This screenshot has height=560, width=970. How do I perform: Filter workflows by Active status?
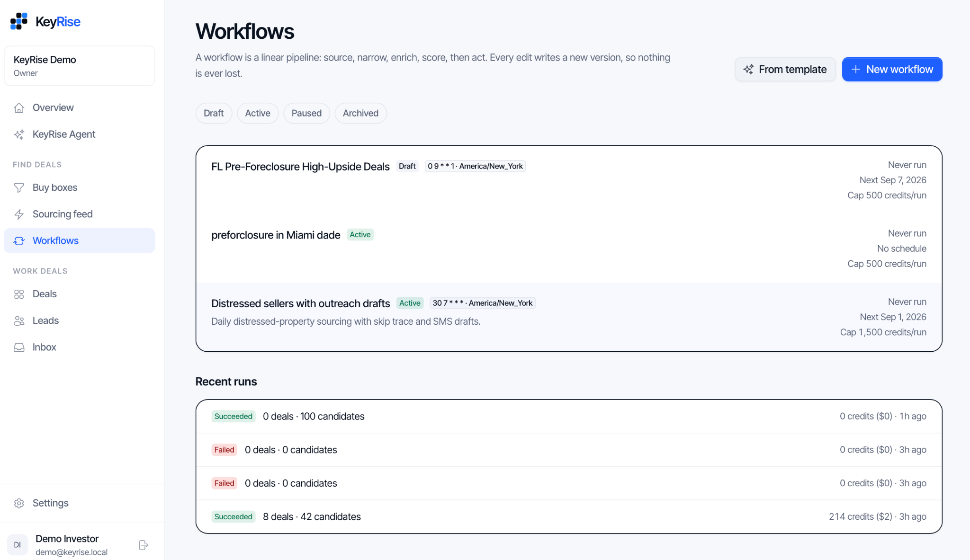click(x=258, y=113)
